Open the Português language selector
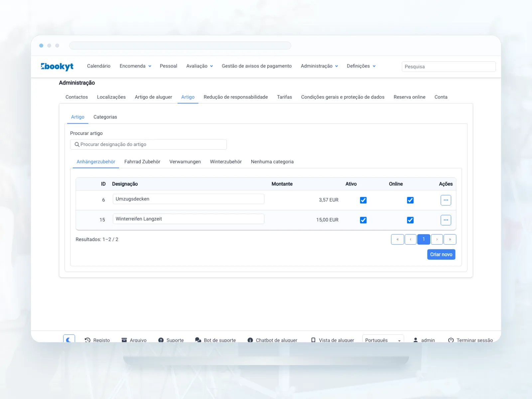532x399 pixels. [383, 339]
